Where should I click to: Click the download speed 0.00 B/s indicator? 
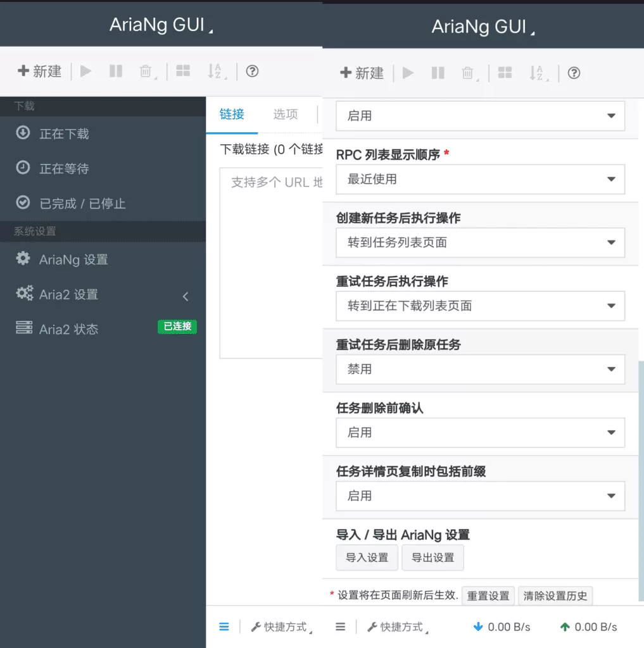[x=502, y=627]
